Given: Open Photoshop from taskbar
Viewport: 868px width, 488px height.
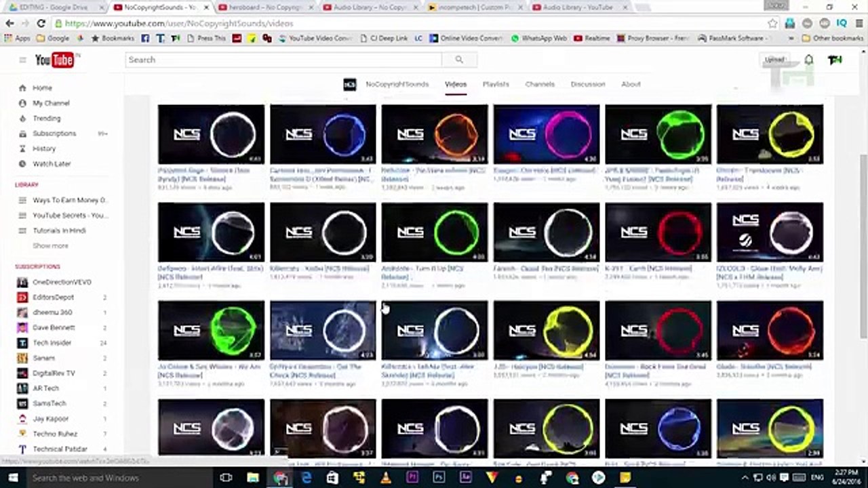Looking at the screenshot, I should 439,478.
